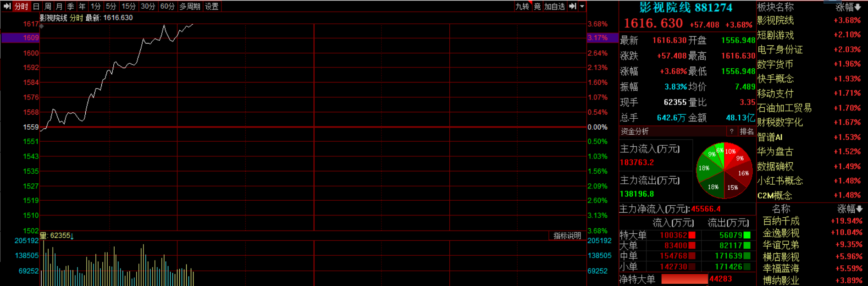
Task: Click the left panel collapse arrow icon
Action: click(x=7, y=6)
